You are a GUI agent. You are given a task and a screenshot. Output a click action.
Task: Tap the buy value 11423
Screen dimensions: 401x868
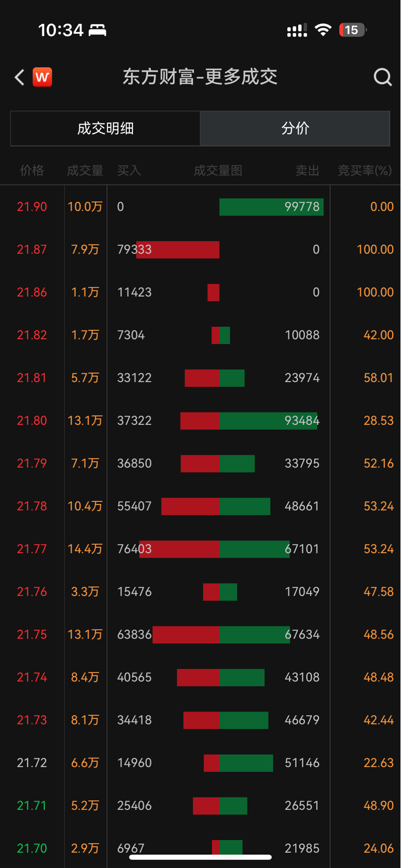(x=135, y=292)
